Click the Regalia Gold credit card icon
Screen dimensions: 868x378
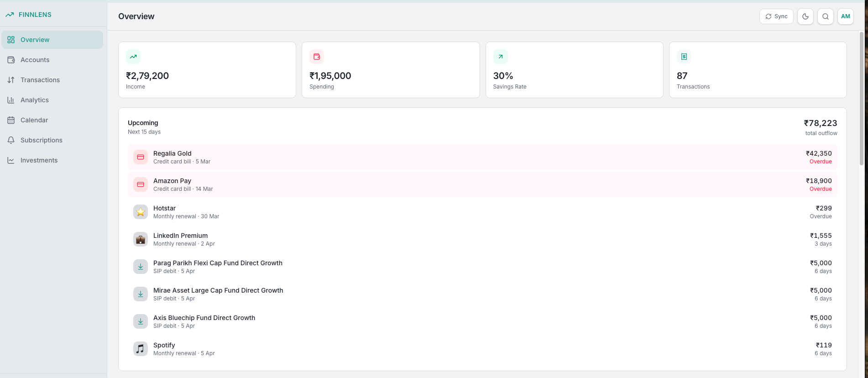tap(141, 157)
